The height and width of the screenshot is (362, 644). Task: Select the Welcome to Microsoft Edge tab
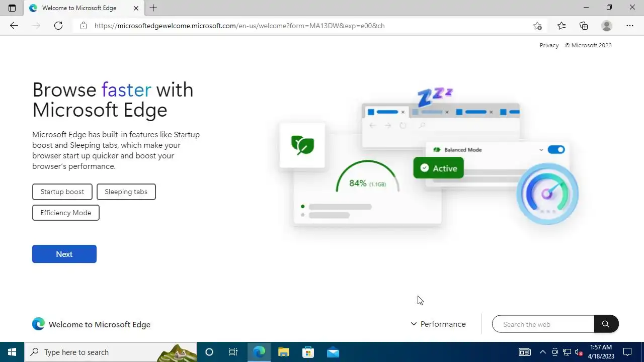[83, 8]
